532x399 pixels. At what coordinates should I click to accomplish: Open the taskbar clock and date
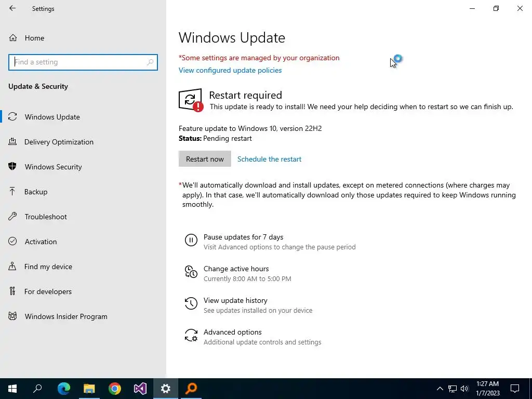(487, 389)
